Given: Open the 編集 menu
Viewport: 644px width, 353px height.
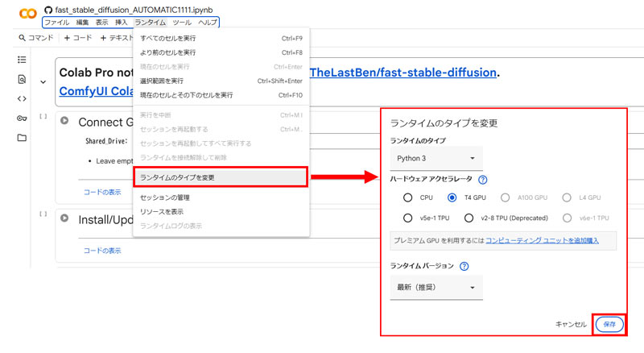Looking at the screenshot, I should (83, 23).
